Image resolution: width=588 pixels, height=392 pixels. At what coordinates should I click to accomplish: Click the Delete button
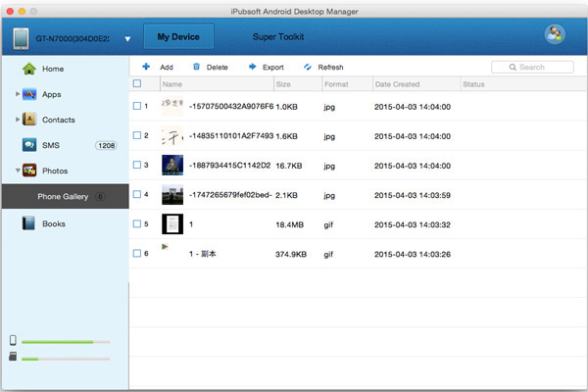[x=210, y=67]
